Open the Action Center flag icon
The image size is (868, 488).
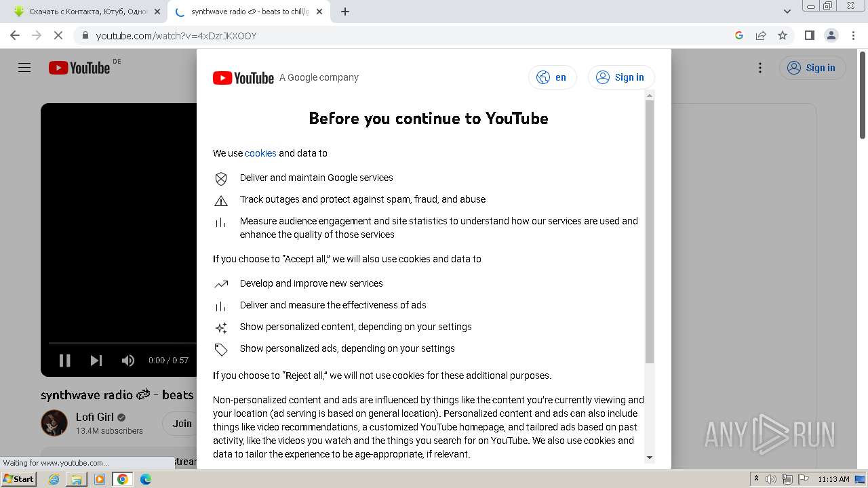coord(802,479)
